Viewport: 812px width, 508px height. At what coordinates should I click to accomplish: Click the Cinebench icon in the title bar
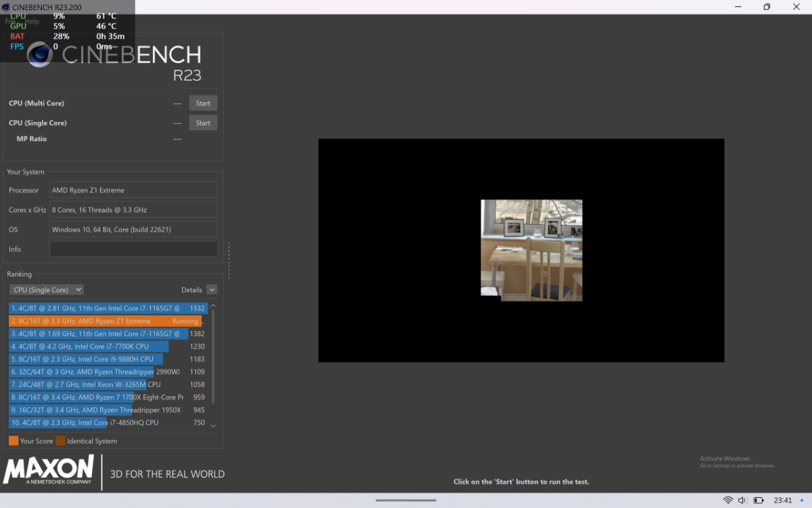click(6, 7)
